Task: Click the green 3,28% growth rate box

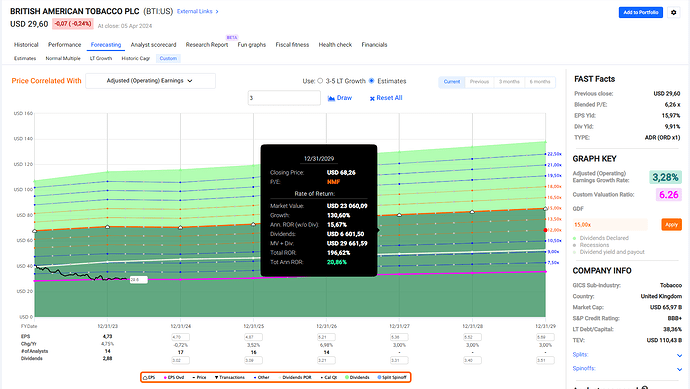Action: [665, 177]
